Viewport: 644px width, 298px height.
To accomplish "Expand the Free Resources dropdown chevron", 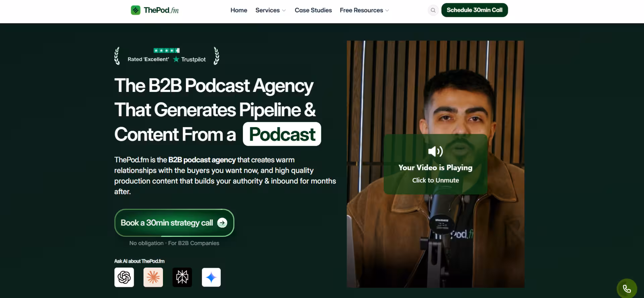I will click(x=387, y=10).
